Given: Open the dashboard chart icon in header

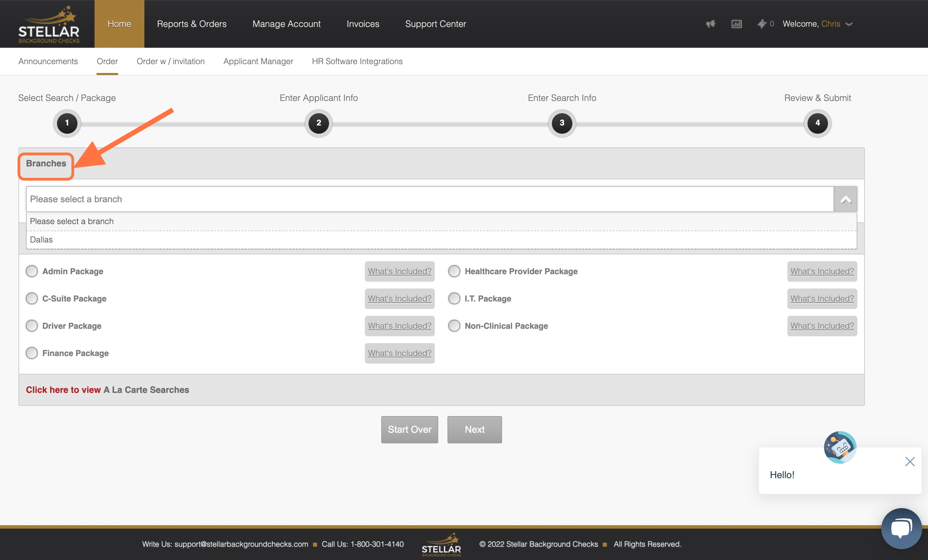Looking at the screenshot, I should 736,24.
